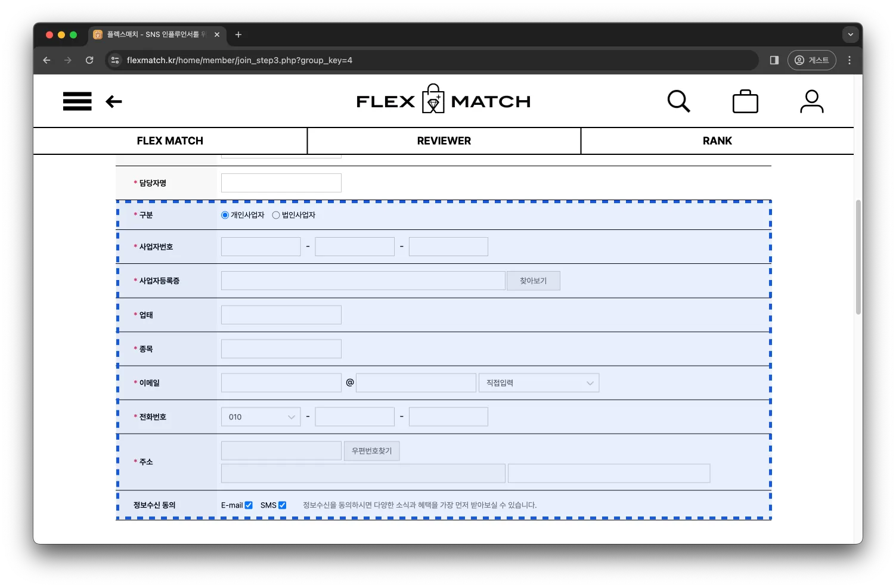Viewport: 896px width, 588px height.
Task: Toggle the E-mail consent checkbox
Action: pyautogui.click(x=249, y=505)
